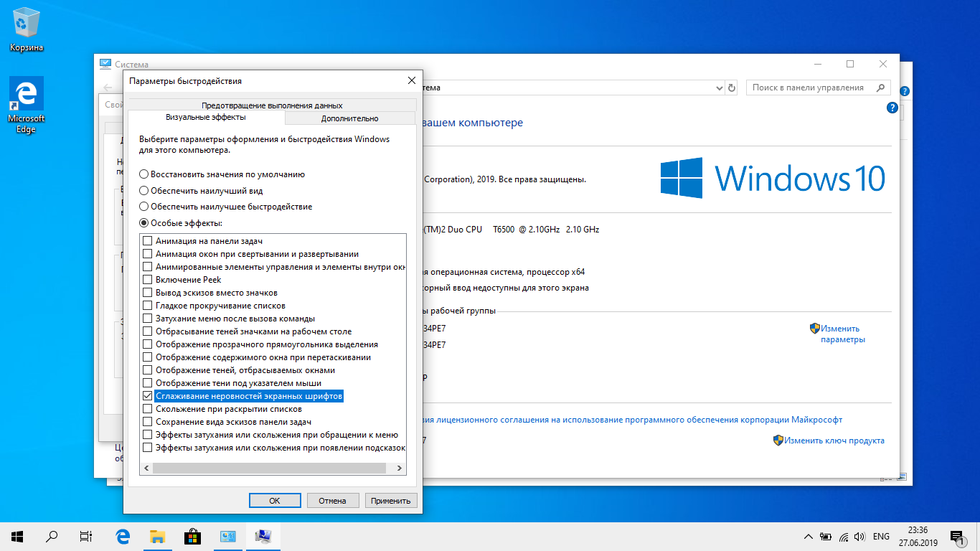
Task: Enable thumbnails instead of icons checkbox
Action: click(x=148, y=293)
